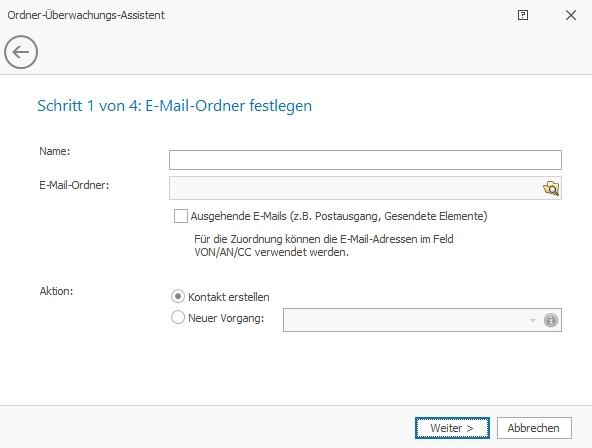Click the 'E-Mail-Ordner:' label
This screenshot has height=448, width=592.
pyautogui.click(x=74, y=185)
